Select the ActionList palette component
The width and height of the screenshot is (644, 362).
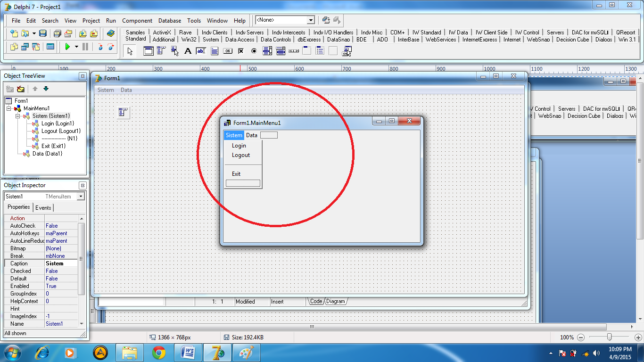point(347,51)
